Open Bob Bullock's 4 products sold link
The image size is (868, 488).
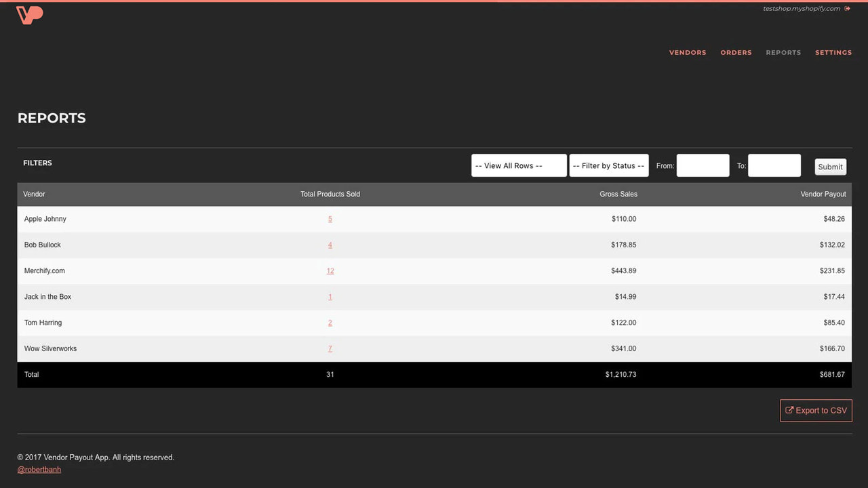330,245
